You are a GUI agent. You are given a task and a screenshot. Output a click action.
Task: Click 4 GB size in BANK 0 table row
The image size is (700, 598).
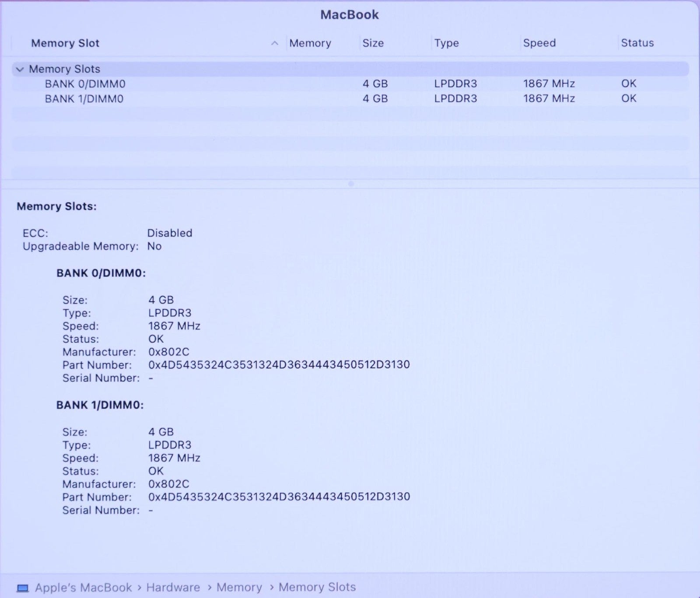tap(375, 83)
